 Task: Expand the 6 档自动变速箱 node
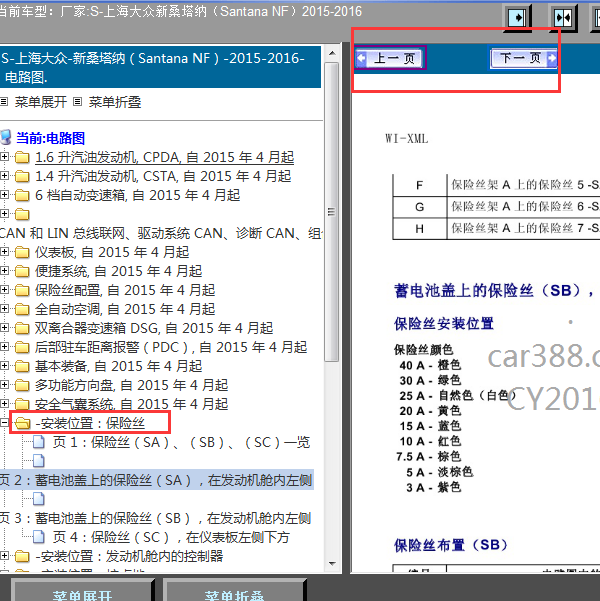click(4, 194)
